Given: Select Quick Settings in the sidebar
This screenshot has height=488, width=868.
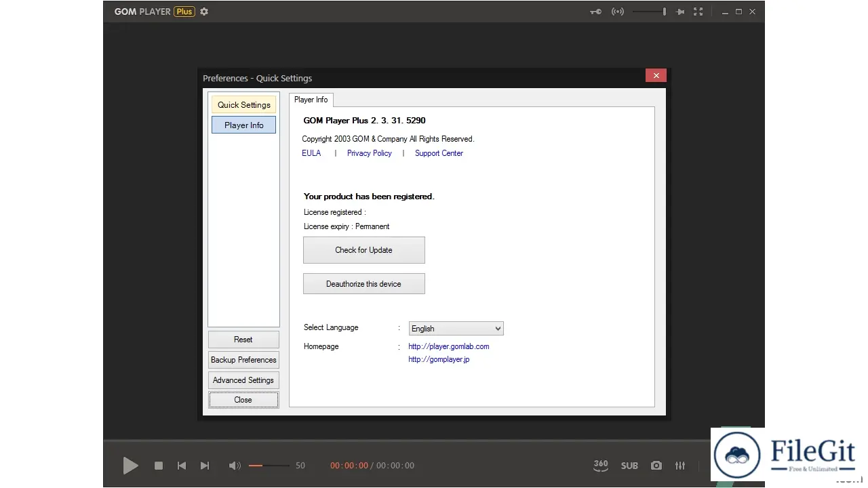Looking at the screenshot, I should (244, 105).
